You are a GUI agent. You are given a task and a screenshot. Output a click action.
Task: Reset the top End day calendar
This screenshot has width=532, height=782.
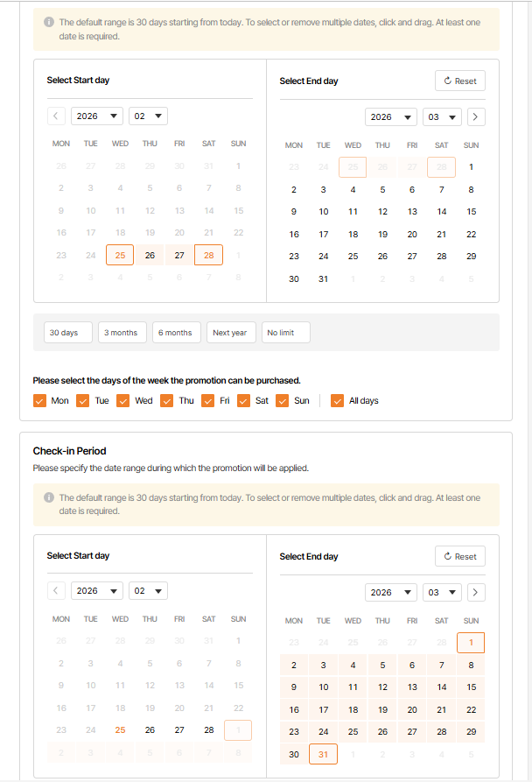pyautogui.click(x=459, y=81)
